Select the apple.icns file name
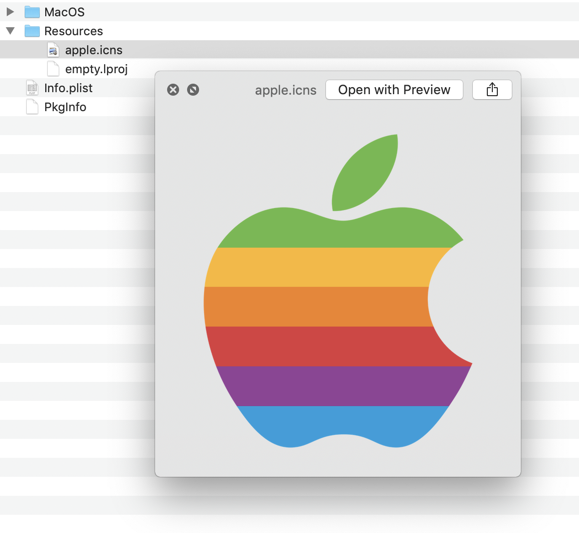Screen dimensions: 579x533 pyautogui.click(x=94, y=50)
